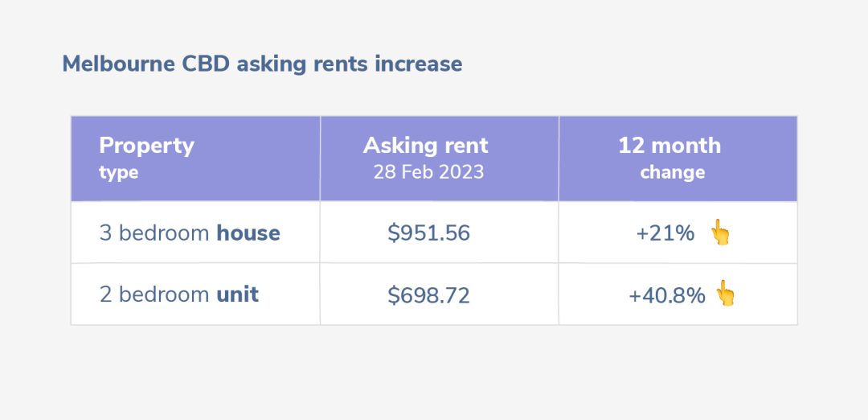The height and width of the screenshot is (420, 868).
Task: Select the 12 month change column header
Action: [678, 159]
